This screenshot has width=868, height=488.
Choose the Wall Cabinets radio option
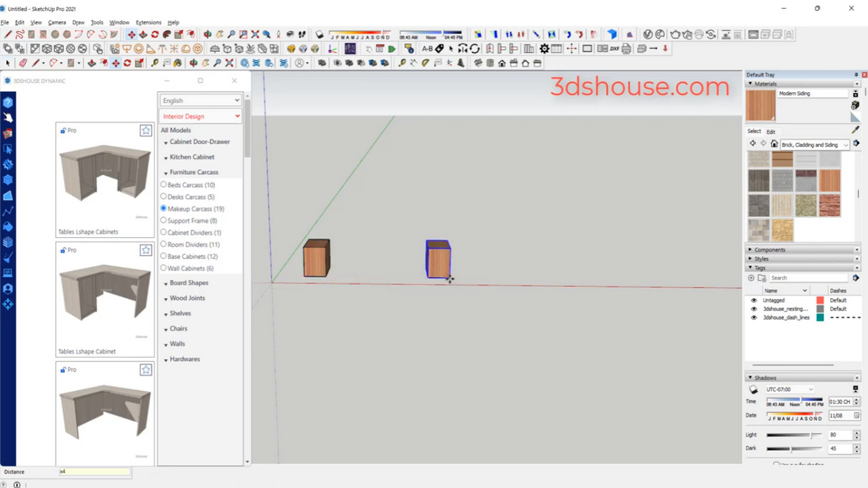point(163,268)
